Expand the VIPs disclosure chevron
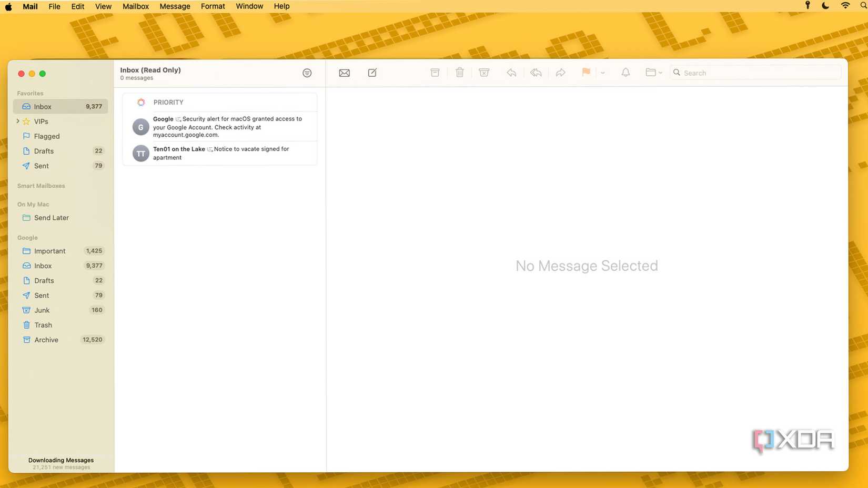Screen dimensions: 868x488 click(18, 121)
